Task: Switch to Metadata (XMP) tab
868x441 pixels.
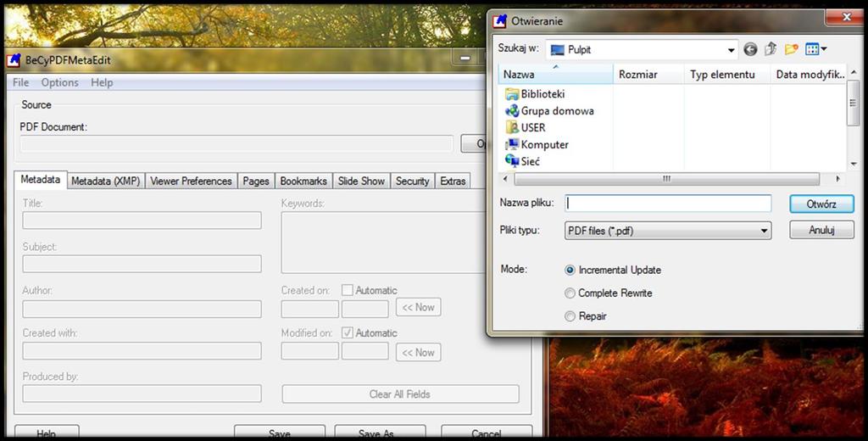Action: (106, 181)
